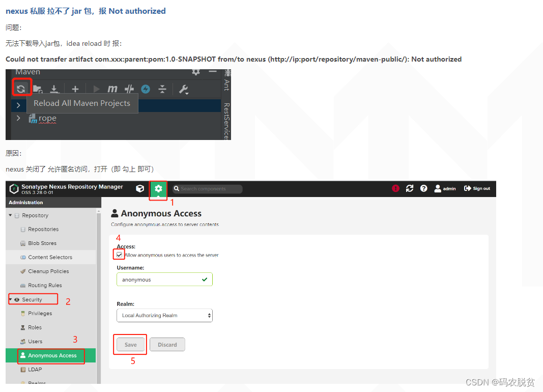Open the admin user account
543x392 pixels.
pyautogui.click(x=445, y=188)
